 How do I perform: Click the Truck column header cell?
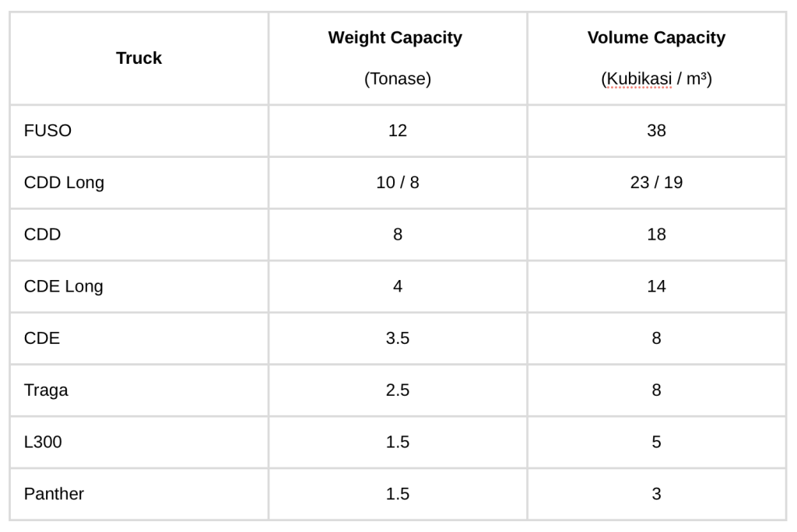tap(139, 58)
